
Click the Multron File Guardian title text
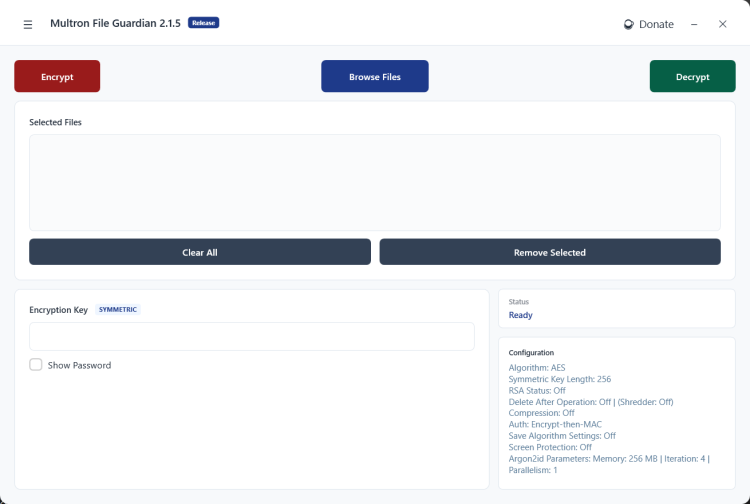(x=115, y=23)
